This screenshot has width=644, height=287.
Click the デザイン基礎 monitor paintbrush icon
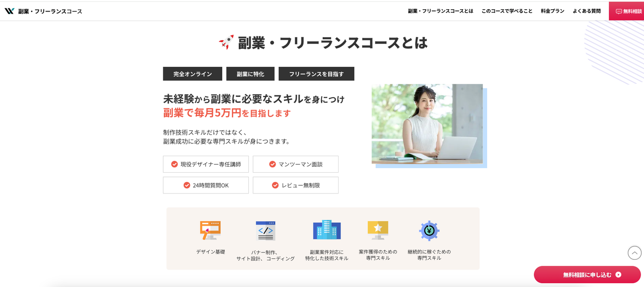click(x=210, y=230)
